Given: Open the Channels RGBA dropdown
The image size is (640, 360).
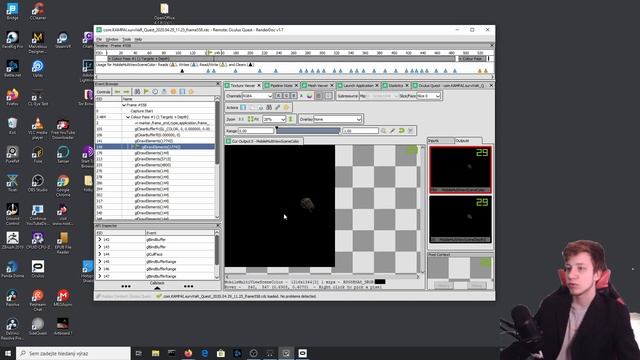Looking at the screenshot, I should 257,96.
